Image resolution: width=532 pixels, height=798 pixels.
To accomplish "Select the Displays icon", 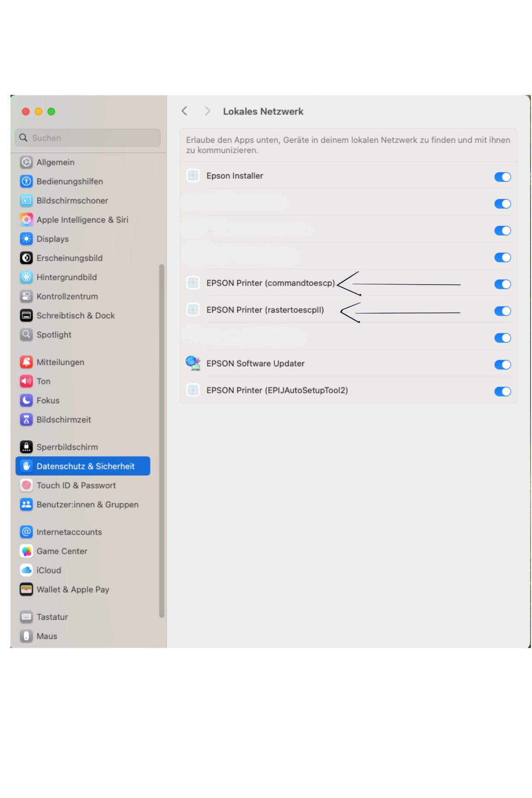I will click(x=27, y=239).
